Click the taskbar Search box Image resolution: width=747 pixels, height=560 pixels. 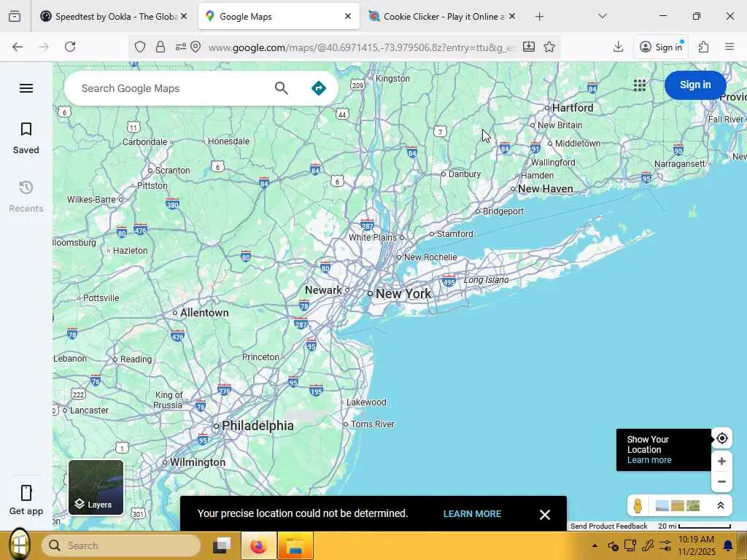(x=121, y=545)
